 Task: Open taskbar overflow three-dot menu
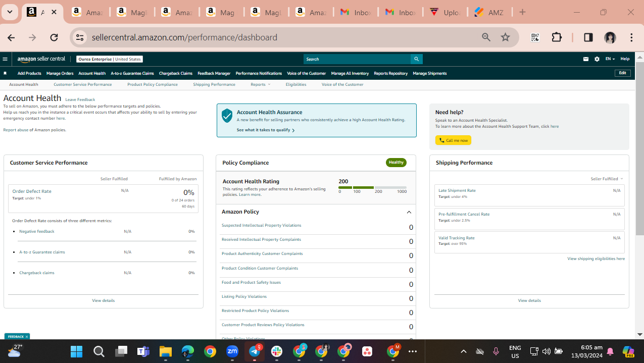pyautogui.click(x=413, y=351)
